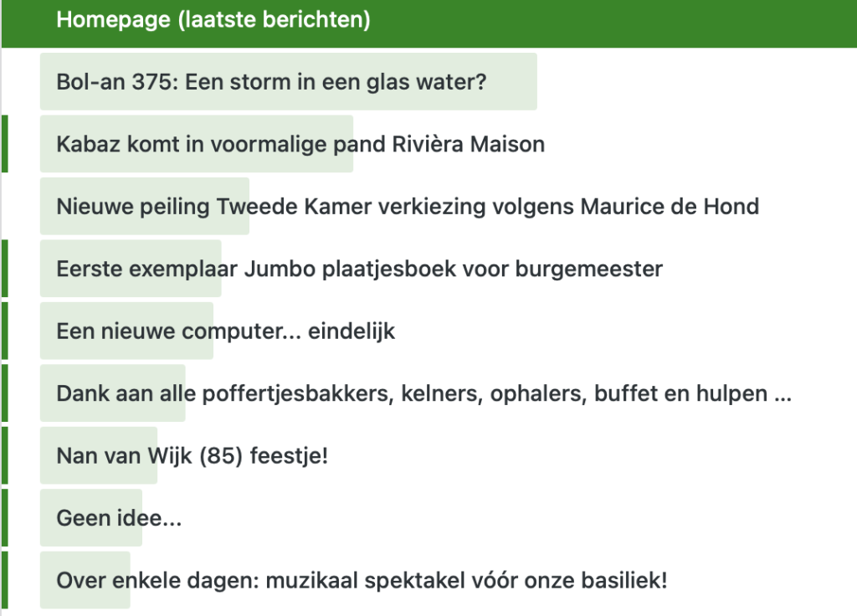Open Eerste exemplaar Jumbo plaatjesboek article
Image resolution: width=857 pixels, height=616 pixels.
tap(359, 269)
